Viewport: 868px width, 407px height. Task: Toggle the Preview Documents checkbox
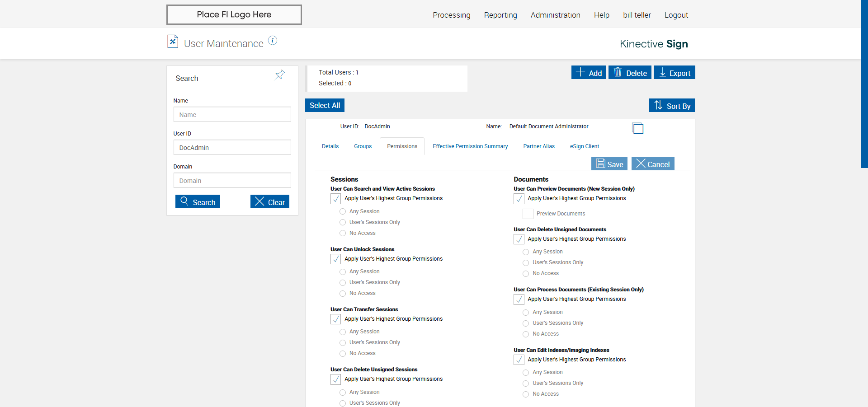[528, 214]
